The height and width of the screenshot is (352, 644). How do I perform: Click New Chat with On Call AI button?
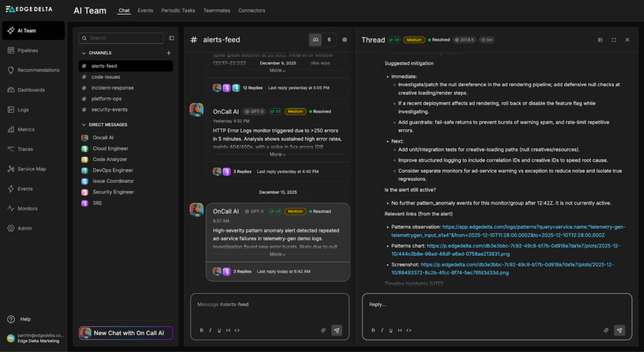tap(126, 333)
